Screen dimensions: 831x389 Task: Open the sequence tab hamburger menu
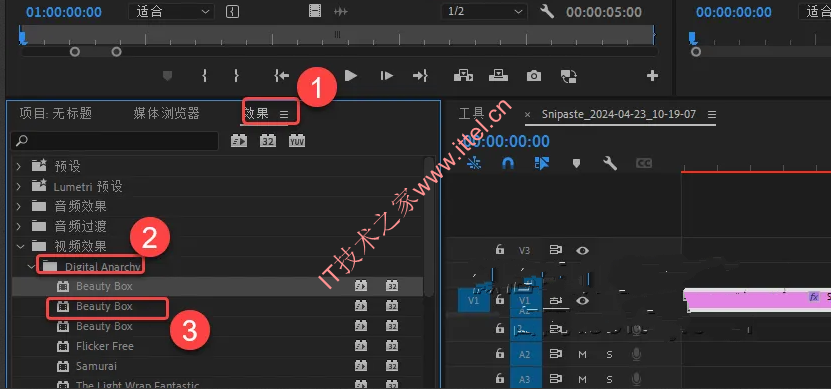click(712, 114)
